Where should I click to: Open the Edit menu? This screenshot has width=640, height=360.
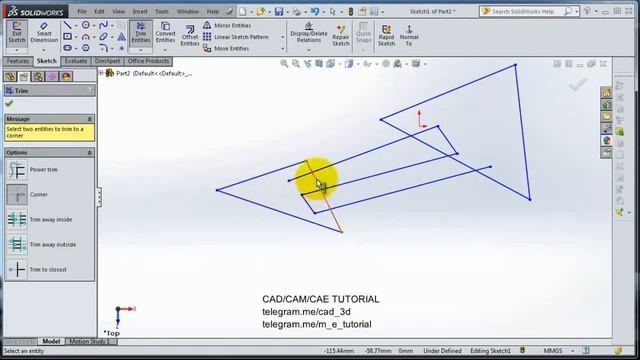99,11
